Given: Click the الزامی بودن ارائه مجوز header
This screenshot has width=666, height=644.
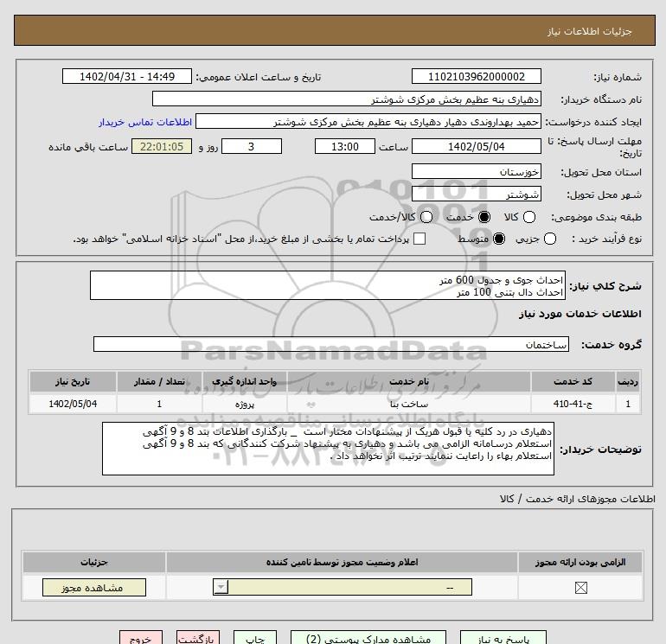Looking at the screenshot, I should [580, 562].
